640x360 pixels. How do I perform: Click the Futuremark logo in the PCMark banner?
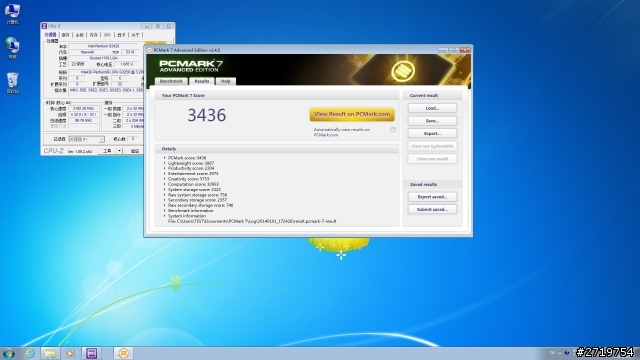(403, 71)
